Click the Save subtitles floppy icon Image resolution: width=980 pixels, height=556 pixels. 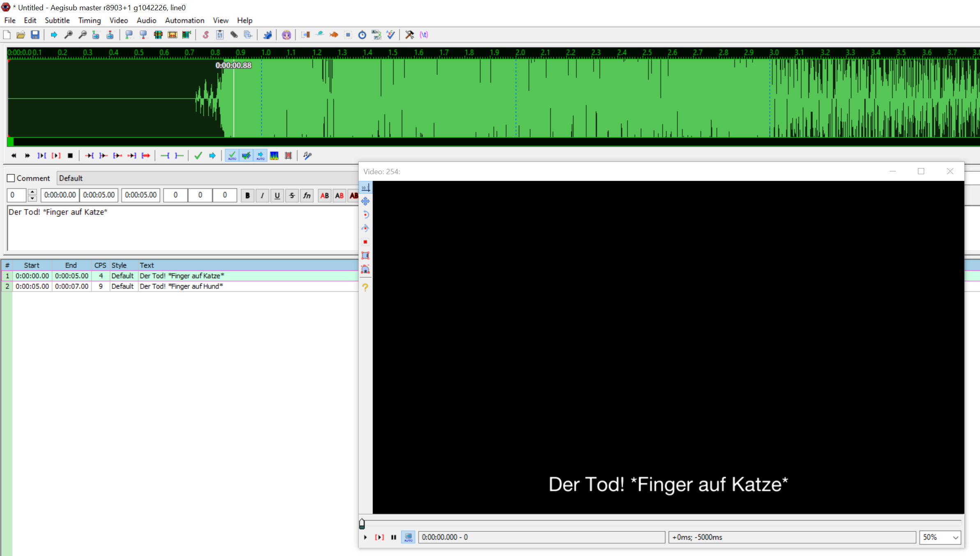(x=35, y=35)
